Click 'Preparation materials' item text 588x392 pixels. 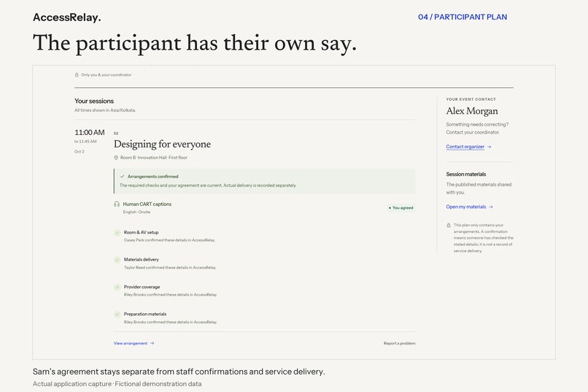145,314
